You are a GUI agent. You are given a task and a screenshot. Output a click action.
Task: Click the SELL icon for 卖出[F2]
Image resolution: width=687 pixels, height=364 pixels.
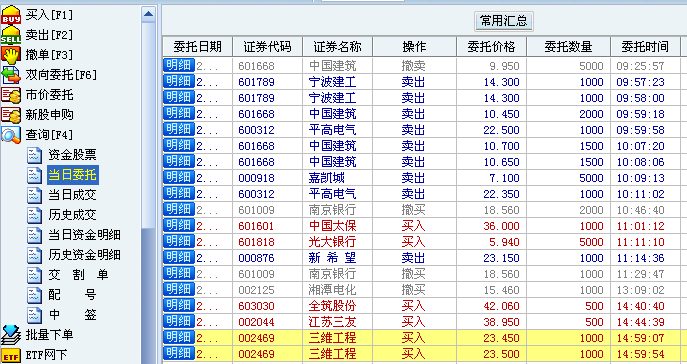[11, 35]
